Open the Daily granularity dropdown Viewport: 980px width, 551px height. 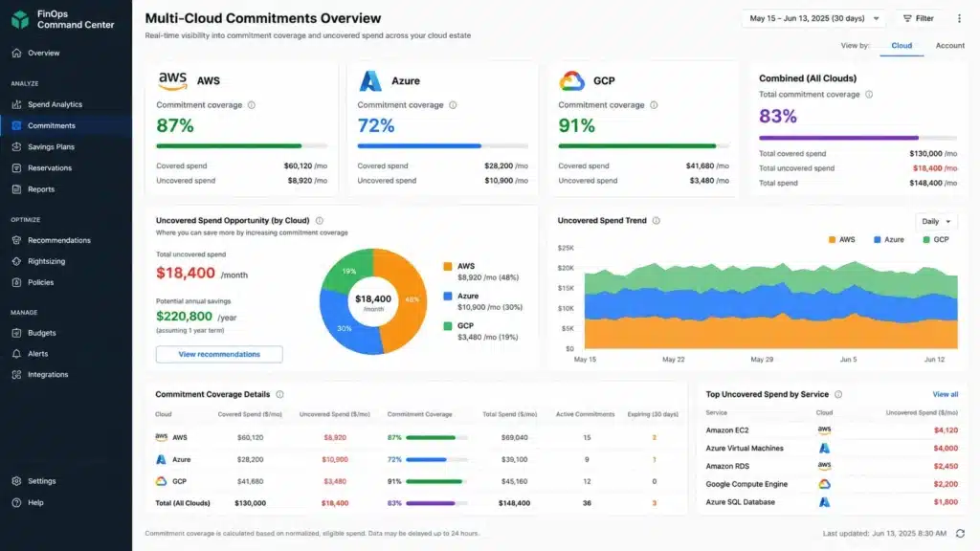[x=936, y=221]
